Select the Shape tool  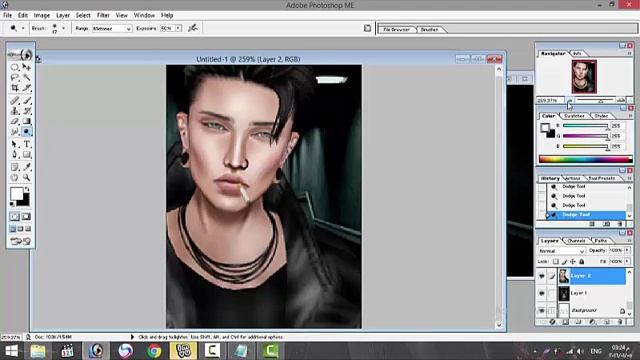tap(27, 155)
